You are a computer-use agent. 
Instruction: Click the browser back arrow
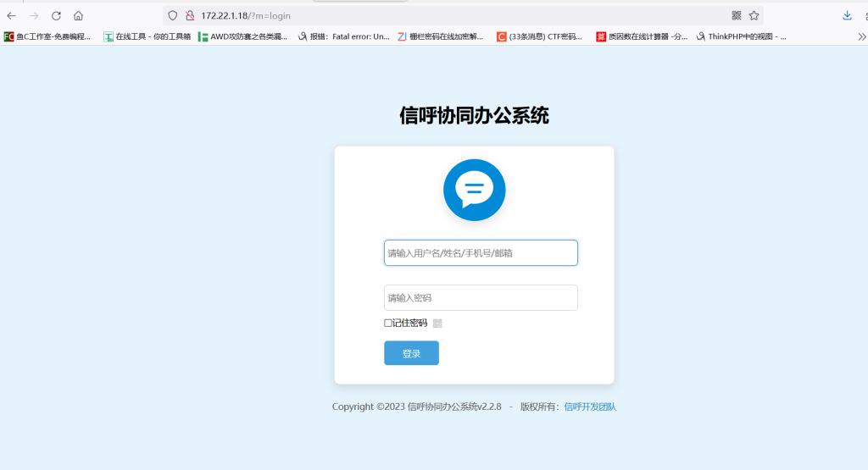coord(11,15)
